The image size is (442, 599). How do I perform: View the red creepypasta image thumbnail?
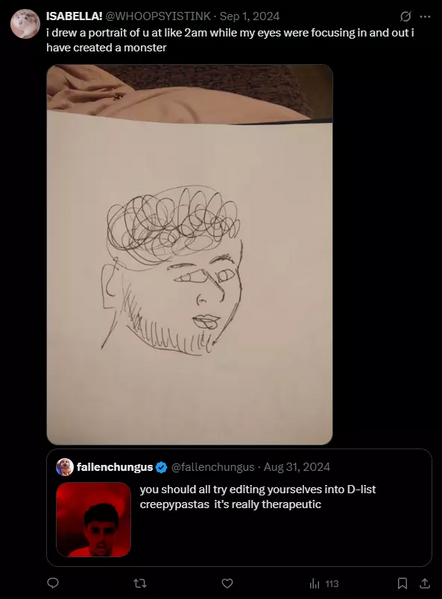pos(94,520)
